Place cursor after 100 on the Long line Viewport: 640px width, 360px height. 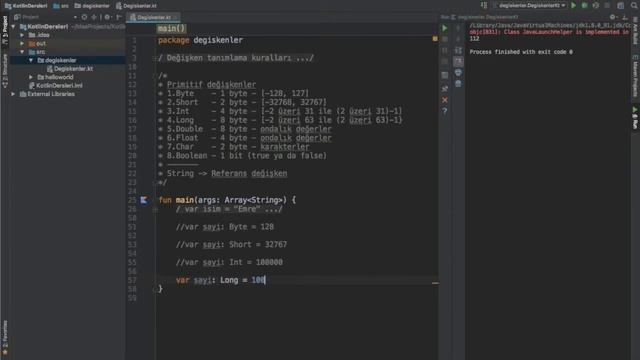tap(265, 280)
